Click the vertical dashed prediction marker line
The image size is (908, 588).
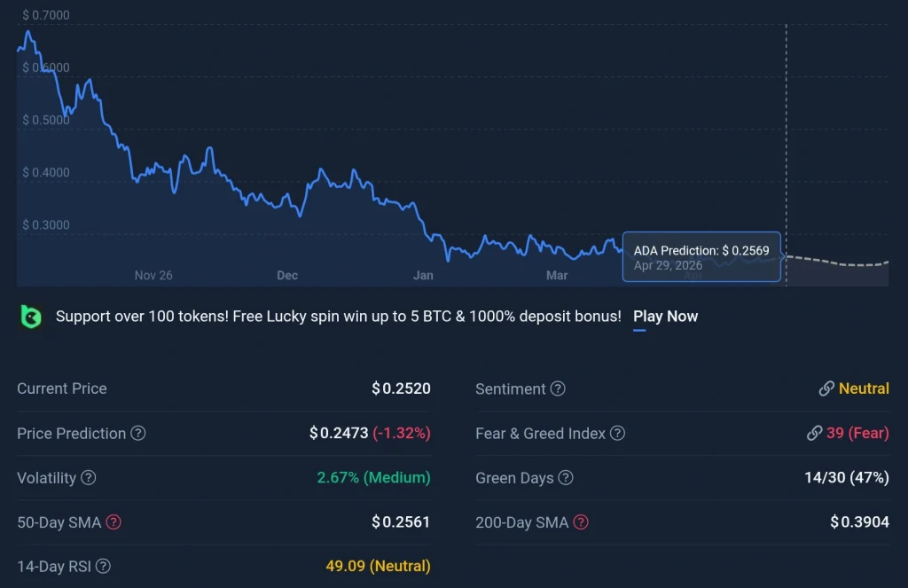(786, 155)
